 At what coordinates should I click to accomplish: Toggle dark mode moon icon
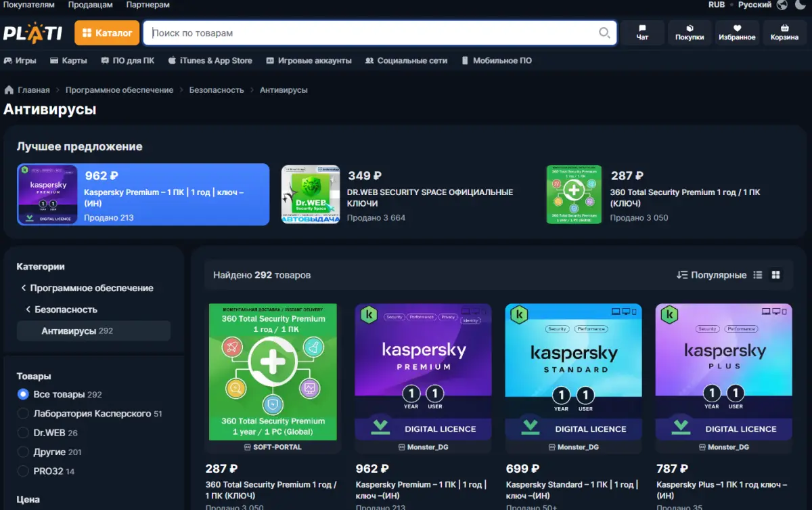800,5
